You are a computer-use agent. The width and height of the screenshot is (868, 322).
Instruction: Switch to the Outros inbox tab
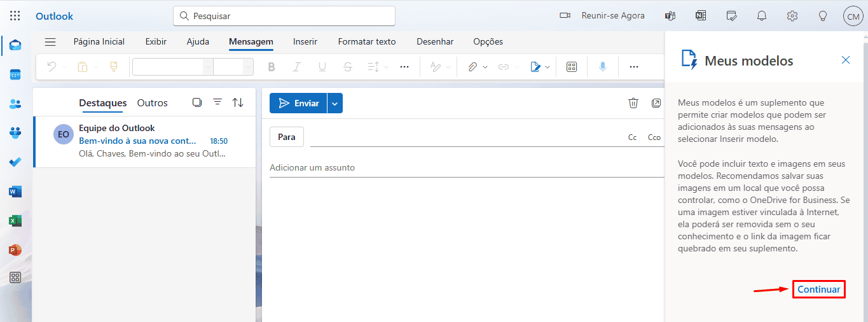click(x=153, y=102)
